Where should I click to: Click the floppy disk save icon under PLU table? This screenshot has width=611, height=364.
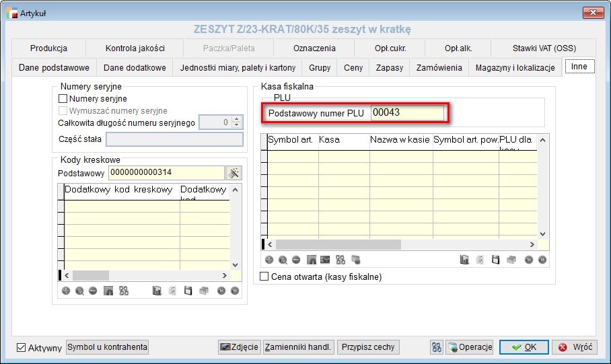point(495,260)
